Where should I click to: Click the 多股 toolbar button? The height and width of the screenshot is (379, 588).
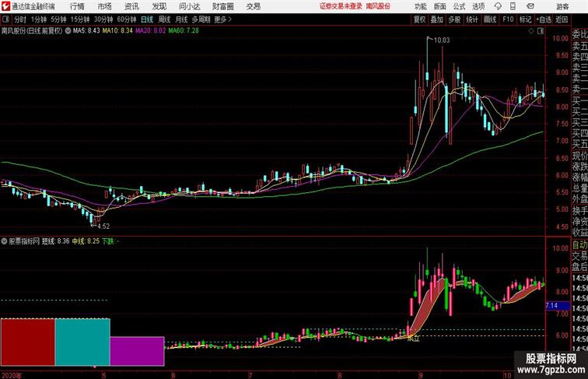tap(454, 19)
